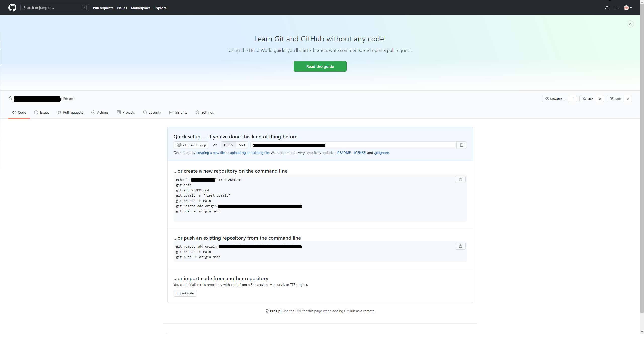Switch to the Actions tab
644x352 pixels.
click(x=100, y=112)
